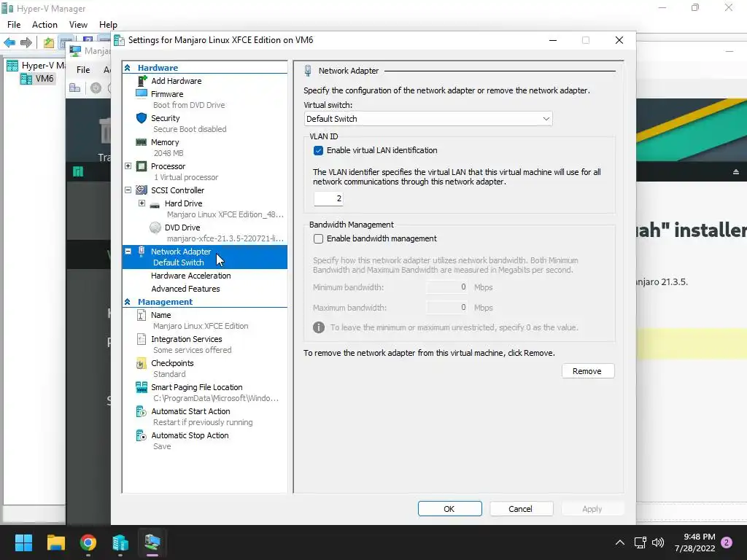Screen dimensions: 747x560
Task: Open the File menu in Hyper-V Manager
Action: coord(14,25)
